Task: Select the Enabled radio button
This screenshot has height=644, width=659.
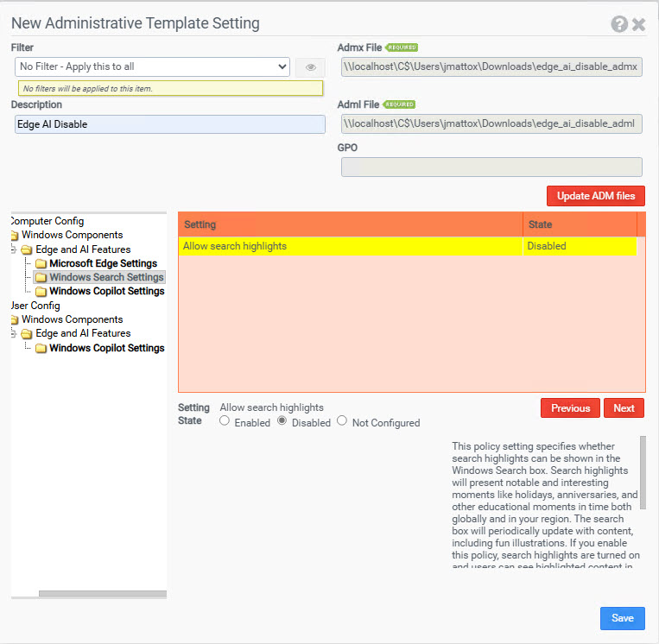Action: (x=225, y=421)
